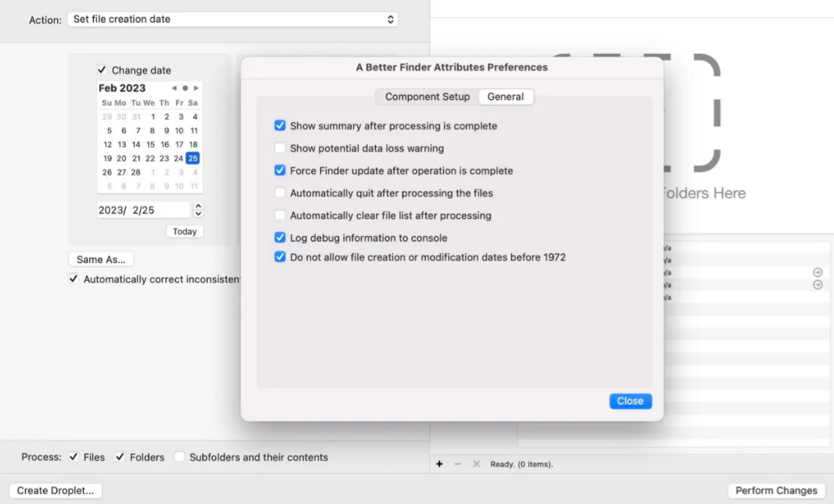The image size is (834, 504).
Task: Toggle the Change date checkbox
Action: tap(102, 70)
